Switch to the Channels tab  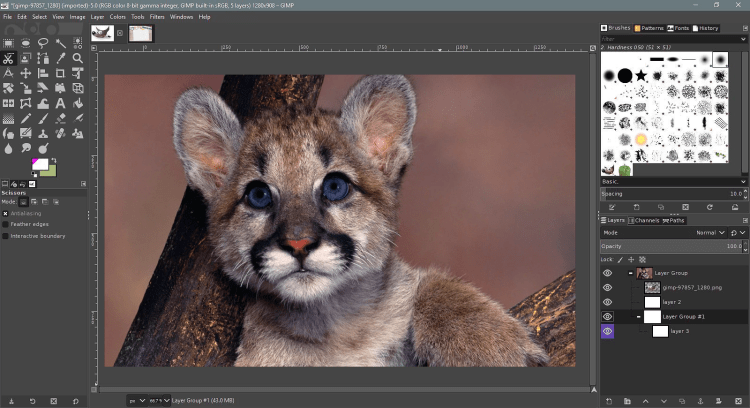pos(644,220)
